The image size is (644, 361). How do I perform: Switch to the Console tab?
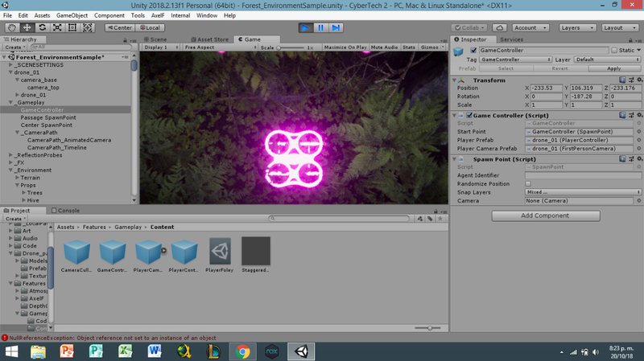point(66,211)
